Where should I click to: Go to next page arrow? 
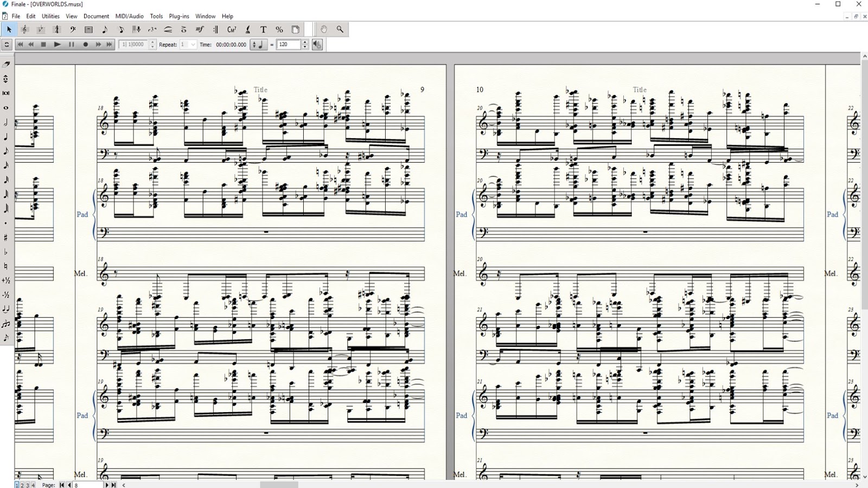point(107,485)
